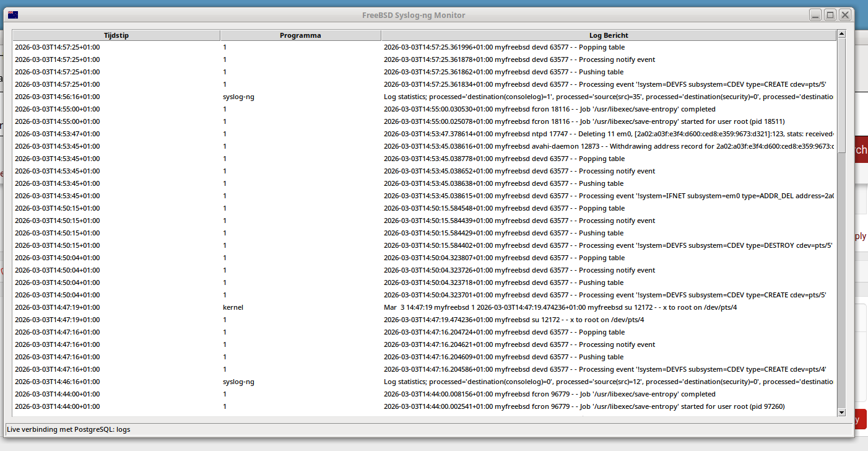Open the window menu icon in the title bar

(13, 15)
